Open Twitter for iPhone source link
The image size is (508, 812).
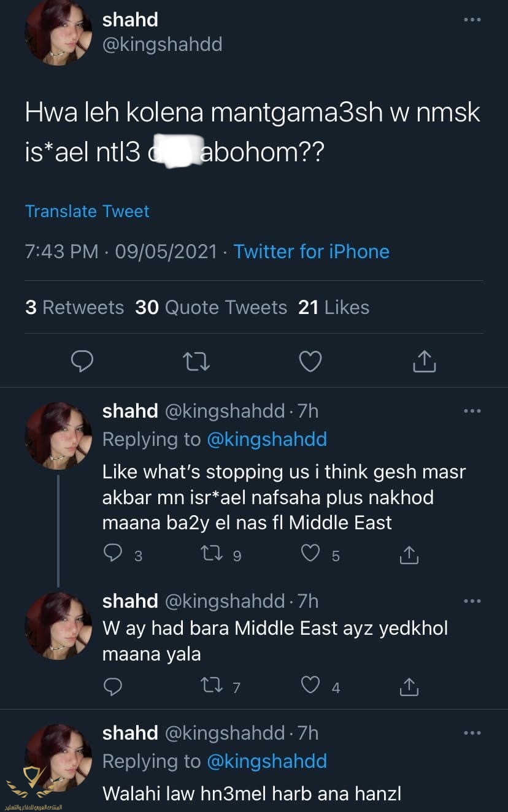coord(311,251)
